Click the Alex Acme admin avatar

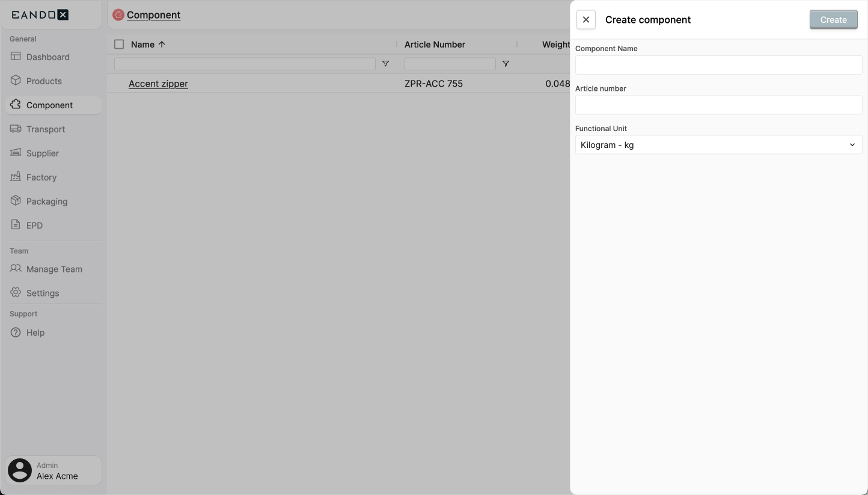(x=20, y=470)
